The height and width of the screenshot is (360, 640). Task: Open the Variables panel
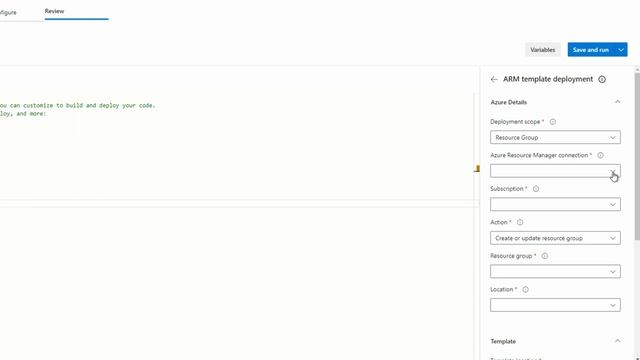coord(542,50)
